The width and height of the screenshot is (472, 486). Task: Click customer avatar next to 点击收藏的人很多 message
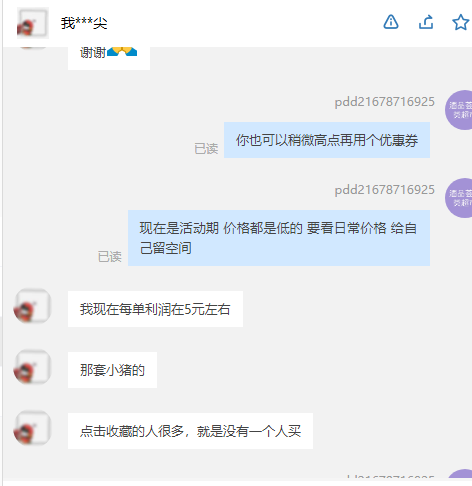click(33, 428)
